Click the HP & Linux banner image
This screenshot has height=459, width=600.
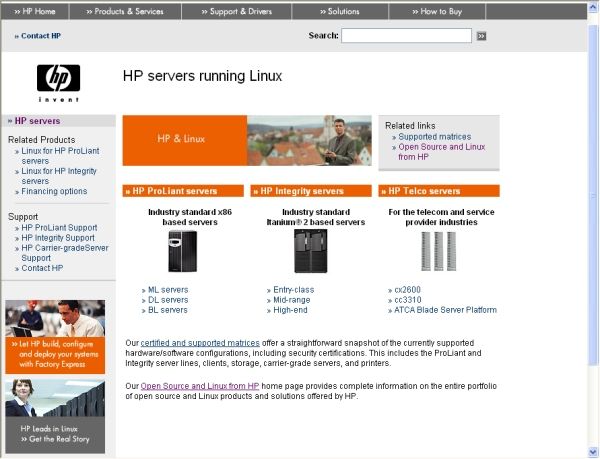coord(247,140)
